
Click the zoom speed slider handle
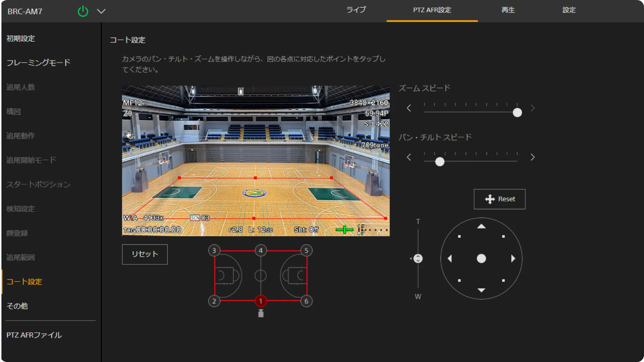[517, 113]
